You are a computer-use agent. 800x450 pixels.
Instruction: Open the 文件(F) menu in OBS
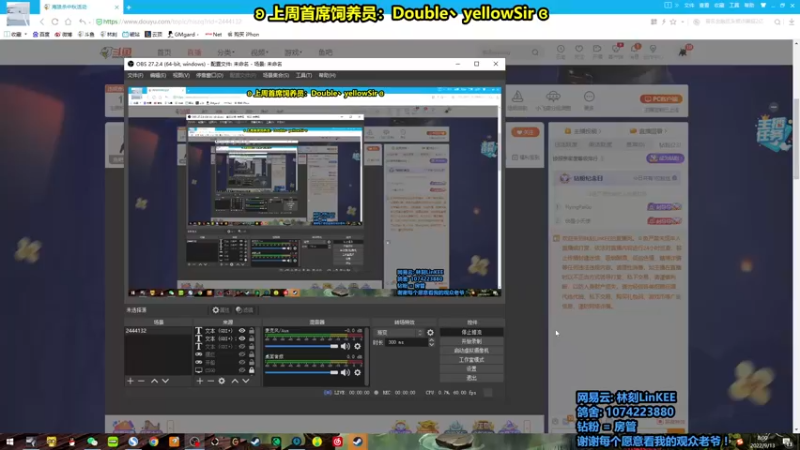135,76
